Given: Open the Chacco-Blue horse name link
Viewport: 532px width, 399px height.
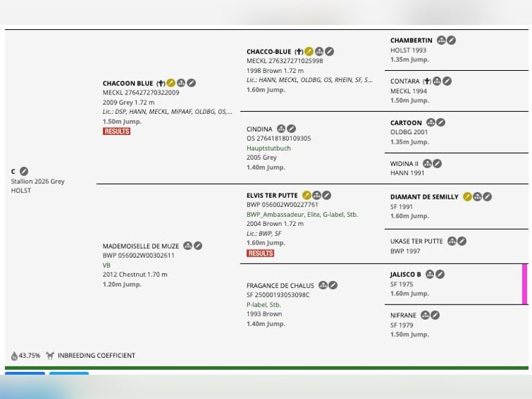Looking at the screenshot, I should [269, 51].
